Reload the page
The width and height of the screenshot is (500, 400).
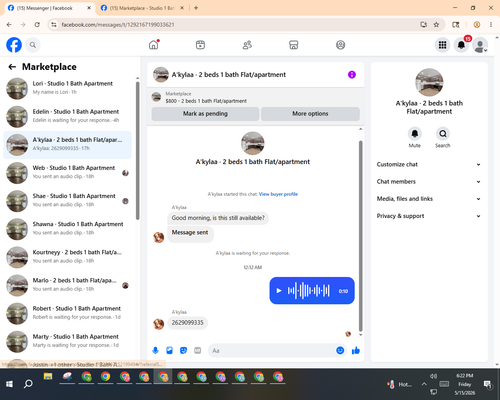point(37,24)
